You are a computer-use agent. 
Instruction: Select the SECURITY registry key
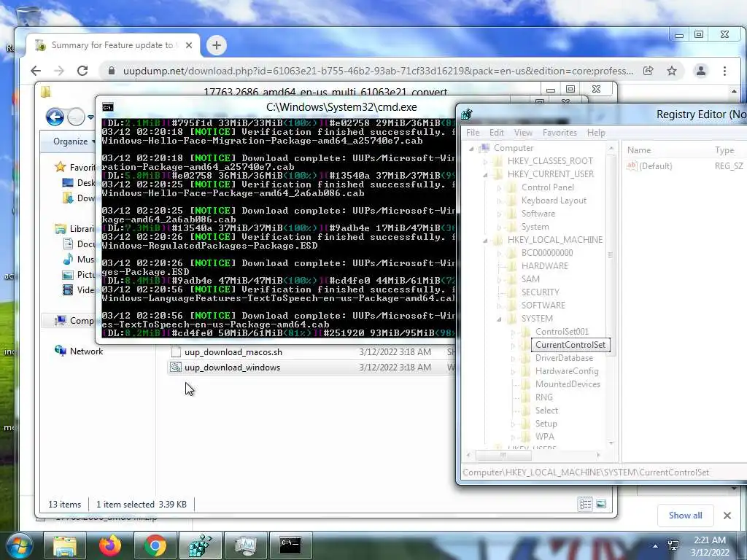[540, 292]
